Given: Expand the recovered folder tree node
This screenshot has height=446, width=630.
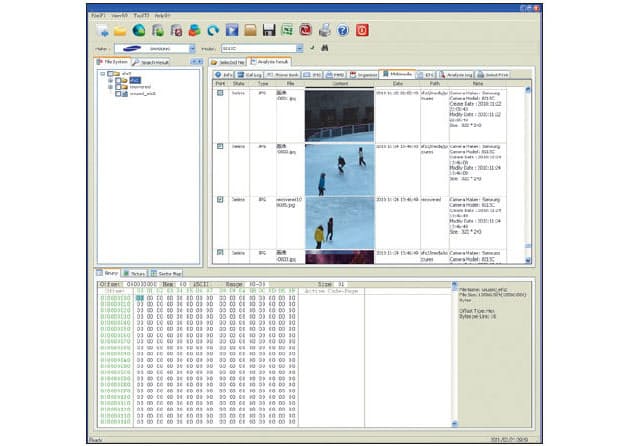Looking at the screenshot, I should (109, 86).
